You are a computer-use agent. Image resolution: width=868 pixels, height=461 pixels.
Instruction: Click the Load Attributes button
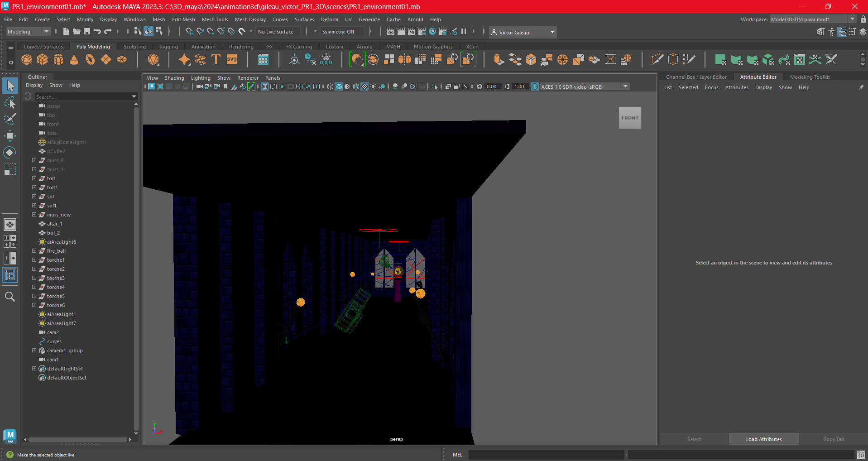pyautogui.click(x=764, y=439)
